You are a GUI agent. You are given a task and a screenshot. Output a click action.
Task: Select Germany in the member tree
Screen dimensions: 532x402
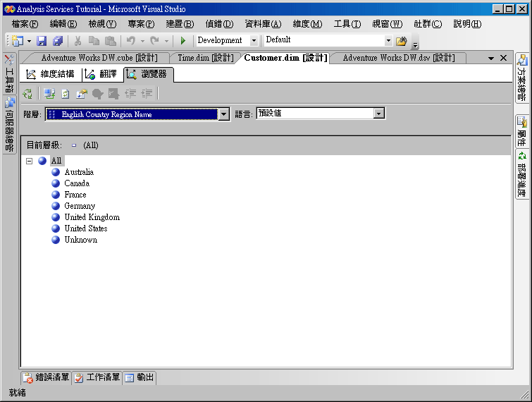80,206
